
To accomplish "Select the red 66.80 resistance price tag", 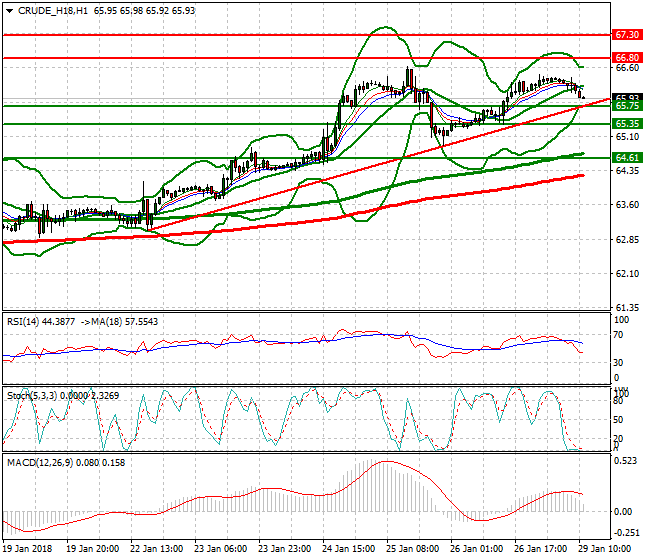I will tap(627, 58).
